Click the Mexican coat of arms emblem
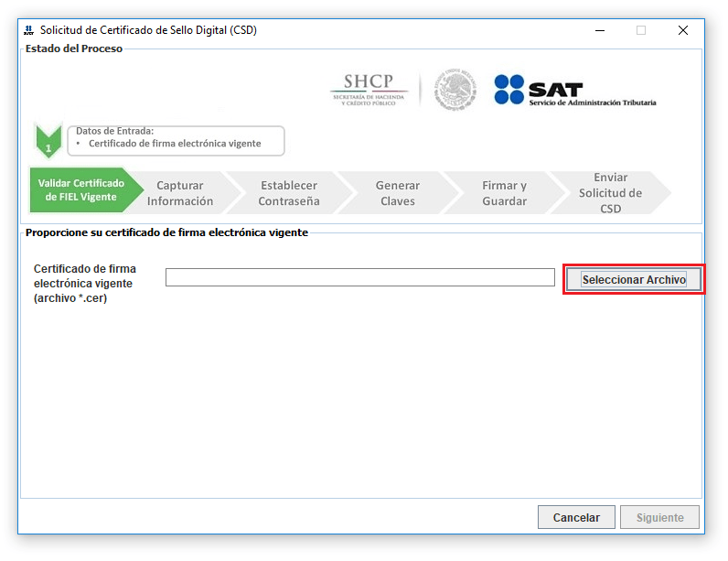This screenshot has width=728, height=561. point(455,90)
